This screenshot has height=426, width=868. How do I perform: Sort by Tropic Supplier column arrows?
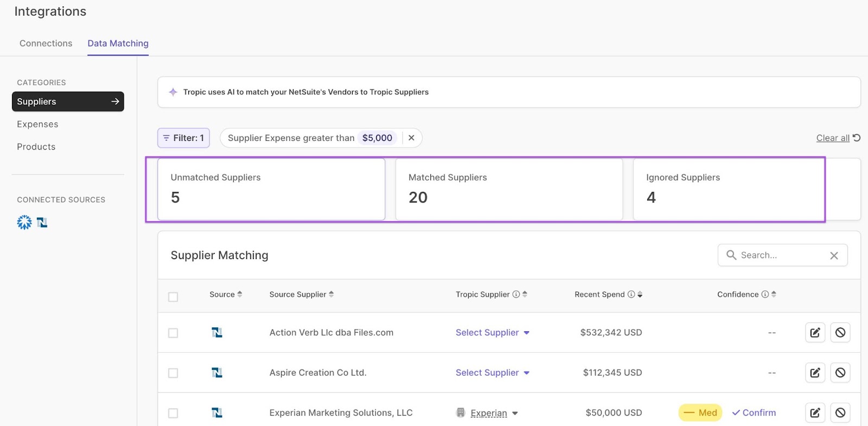click(525, 294)
